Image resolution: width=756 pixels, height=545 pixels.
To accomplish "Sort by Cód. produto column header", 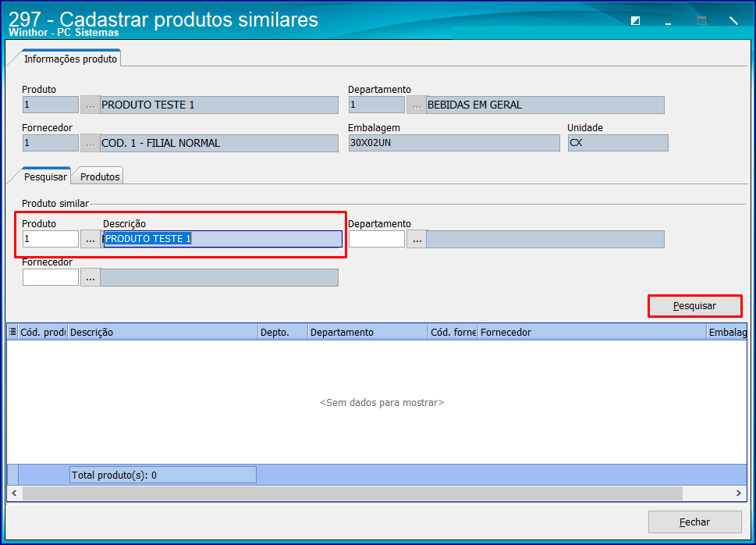I will [43, 332].
